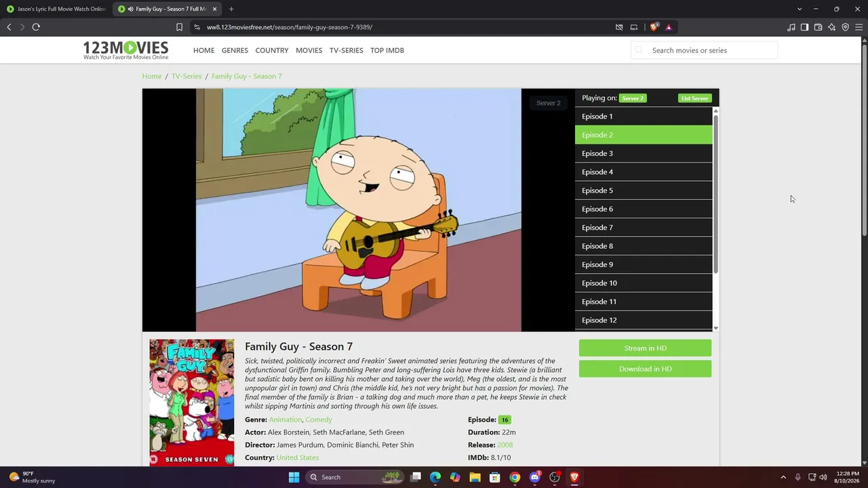Screen dimensions: 868x488
Task: Focus the Search movies or series field
Action: coord(704,50)
